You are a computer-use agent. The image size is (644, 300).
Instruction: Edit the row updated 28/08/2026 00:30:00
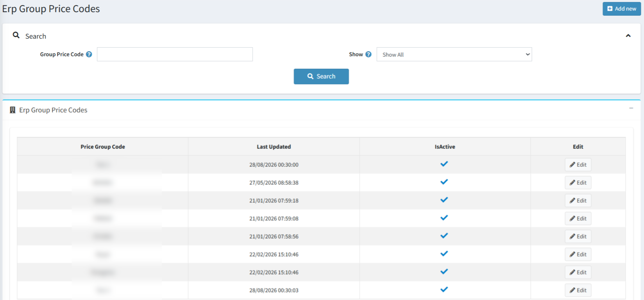click(578, 165)
